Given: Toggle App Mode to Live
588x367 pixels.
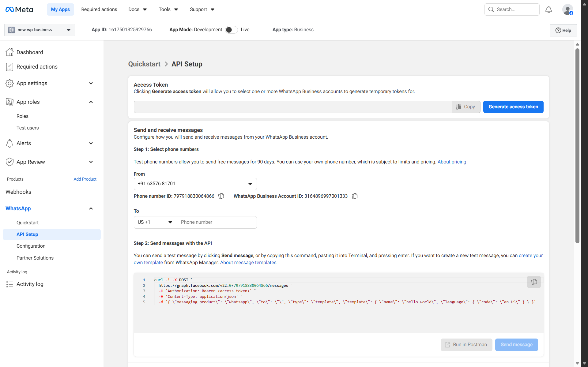Looking at the screenshot, I should (x=231, y=30).
